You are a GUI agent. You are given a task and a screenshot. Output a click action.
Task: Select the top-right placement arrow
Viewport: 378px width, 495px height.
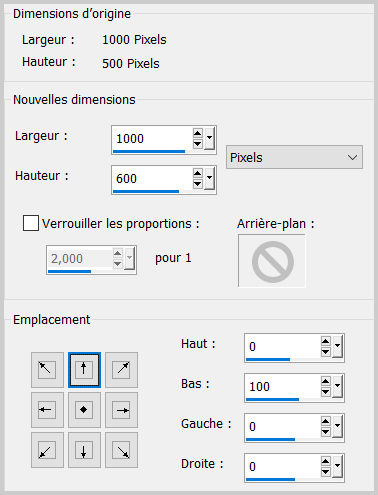121,370
